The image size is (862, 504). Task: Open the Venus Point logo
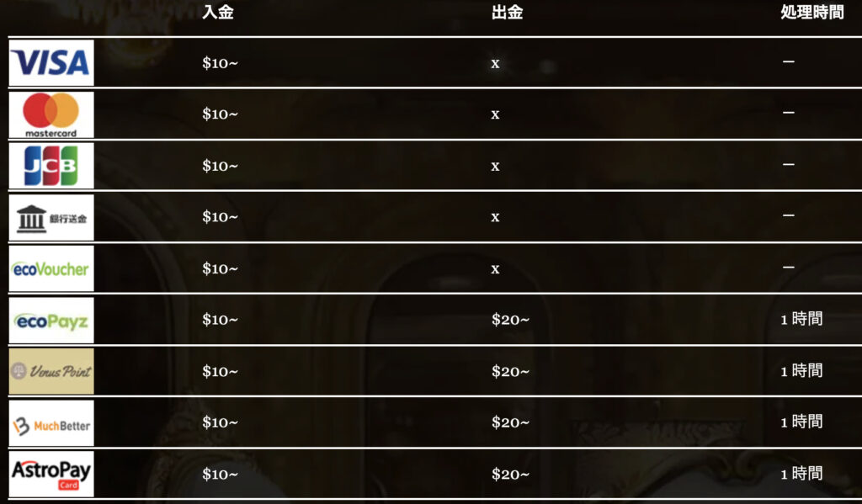pyautogui.click(x=51, y=371)
